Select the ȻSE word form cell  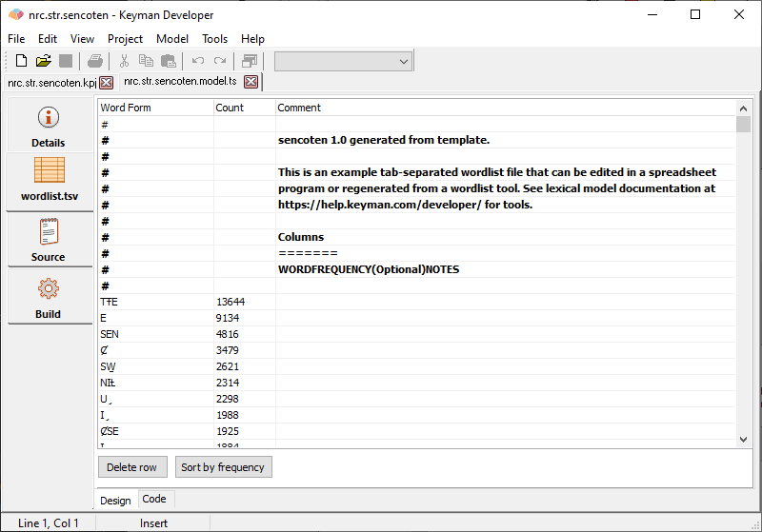point(155,431)
